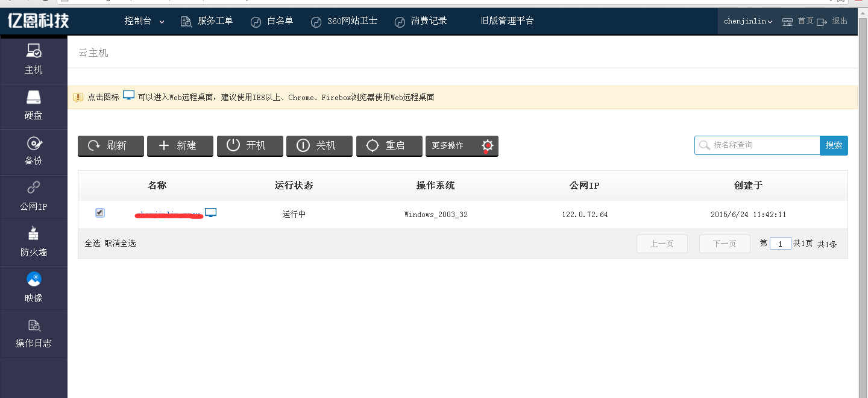Click the 刷新 (Refresh) button

(x=110, y=146)
